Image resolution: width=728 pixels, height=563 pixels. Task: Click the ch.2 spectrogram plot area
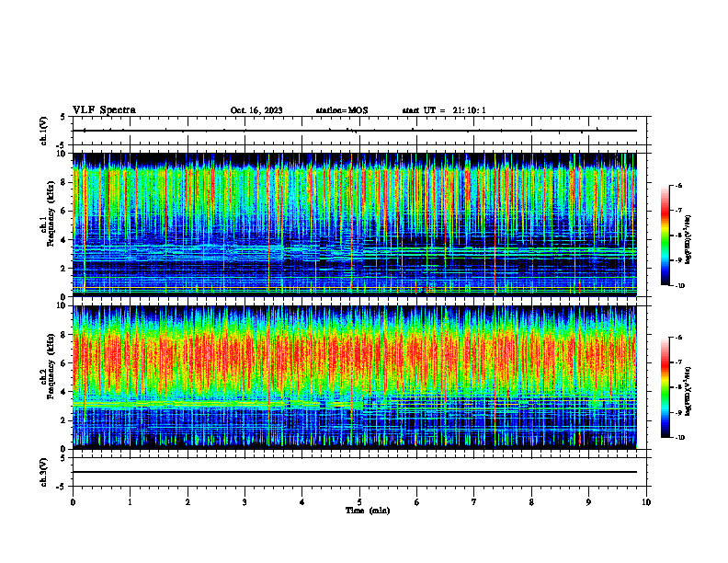click(355, 377)
